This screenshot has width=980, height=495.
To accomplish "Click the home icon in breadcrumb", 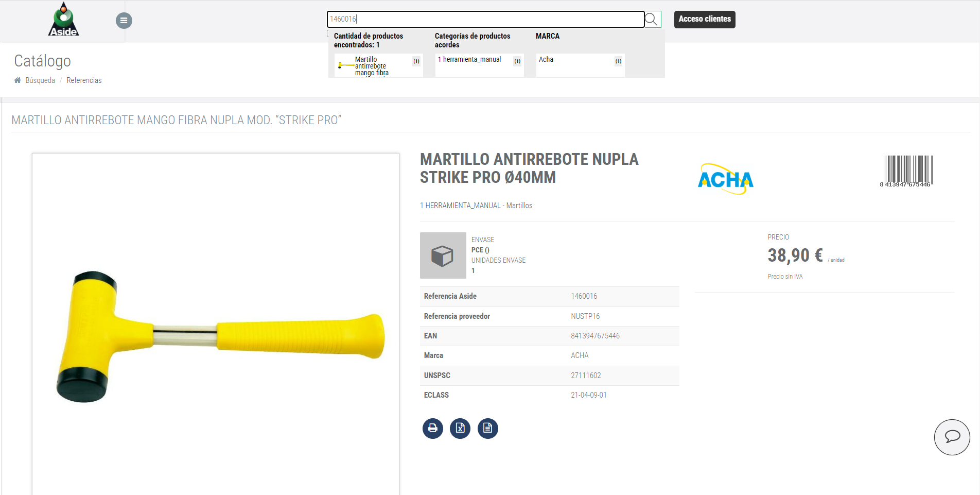I will click(x=17, y=80).
